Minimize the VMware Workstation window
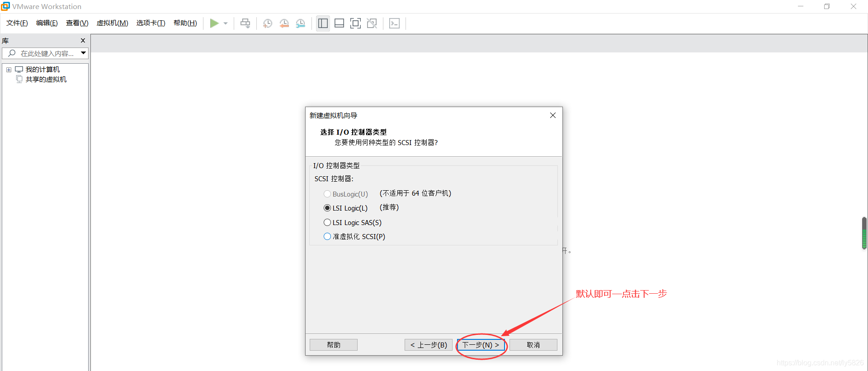 [801, 6]
